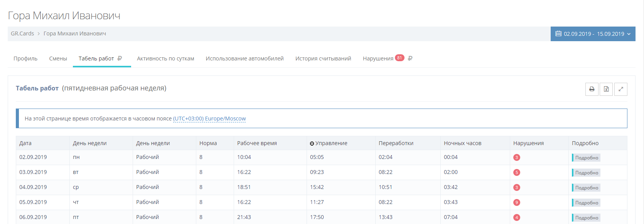Switch to the Профиль tab
The image size is (644, 224).
pos(25,59)
